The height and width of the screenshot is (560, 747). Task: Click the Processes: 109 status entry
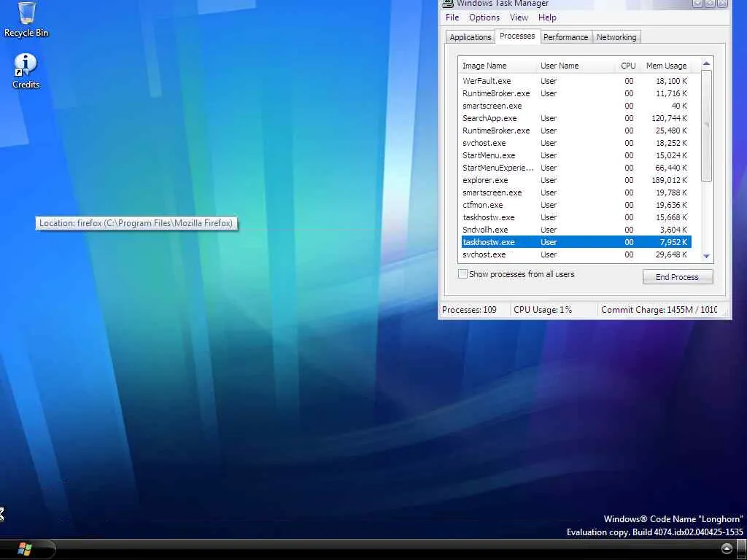pyautogui.click(x=469, y=310)
